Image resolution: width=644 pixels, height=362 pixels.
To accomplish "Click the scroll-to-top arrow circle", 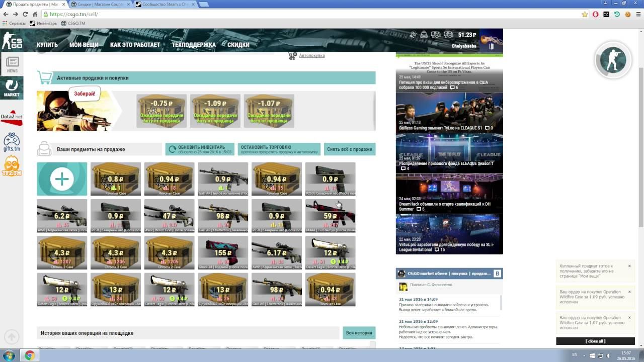I will click(x=12, y=337).
